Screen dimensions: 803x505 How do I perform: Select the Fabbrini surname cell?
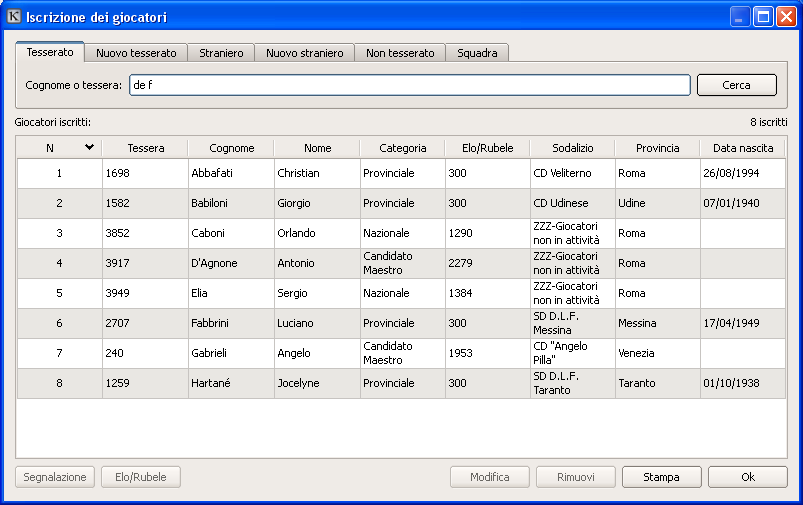coord(231,323)
